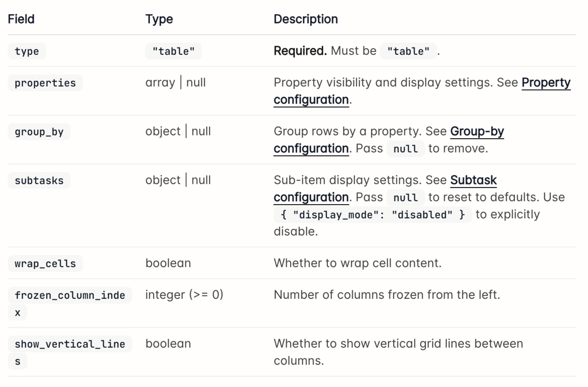
Task: Click the "table" code in Type column
Action: pyautogui.click(x=173, y=51)
